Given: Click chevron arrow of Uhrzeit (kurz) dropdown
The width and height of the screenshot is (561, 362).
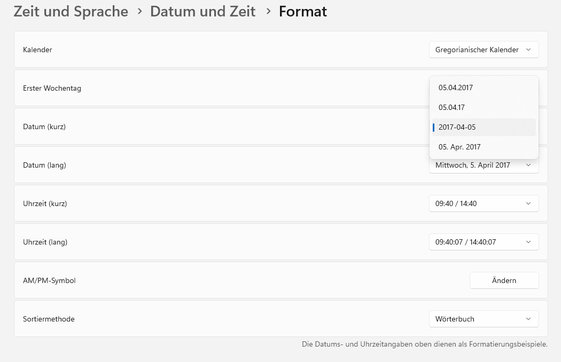Looking at the screenshot, I should (x=528, y=204).
